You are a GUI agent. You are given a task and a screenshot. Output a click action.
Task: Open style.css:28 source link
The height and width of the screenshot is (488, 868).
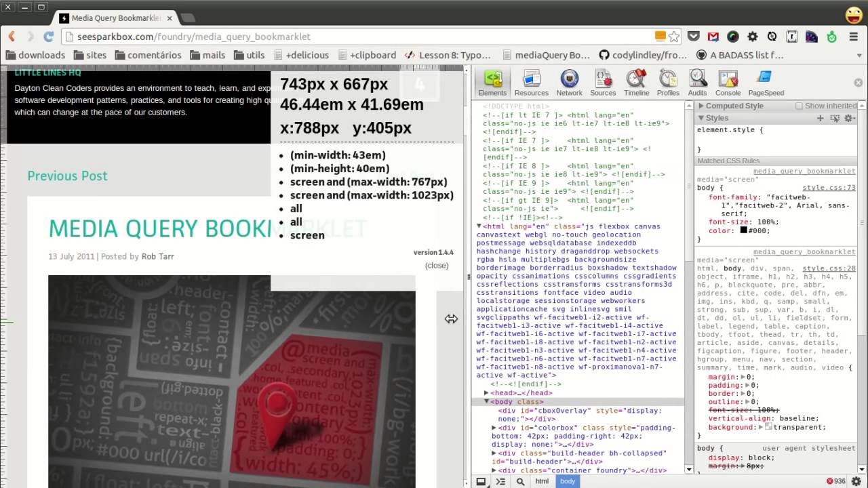click(829, 268)
